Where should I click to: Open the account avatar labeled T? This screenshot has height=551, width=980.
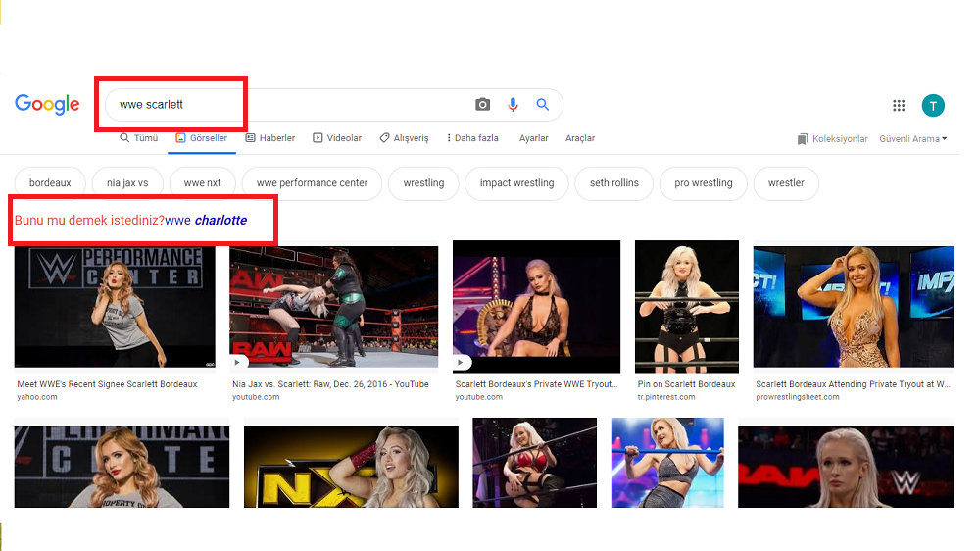point(933,105)
